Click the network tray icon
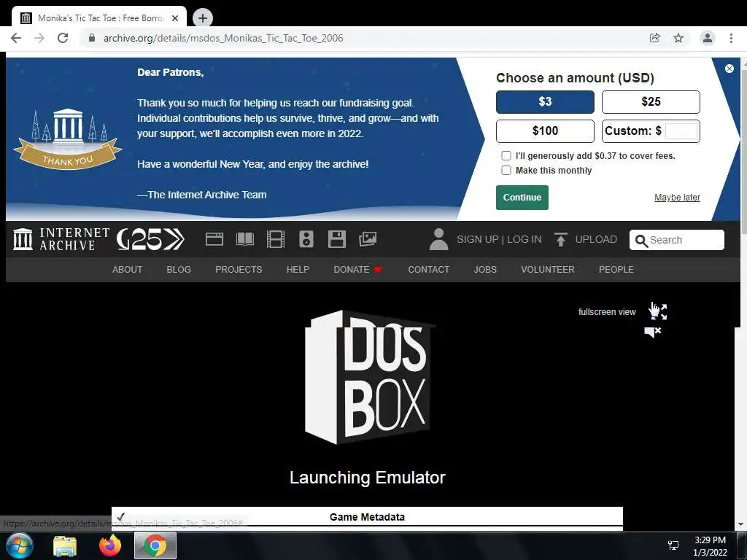The image size is (747, 560). click(673, 545)
